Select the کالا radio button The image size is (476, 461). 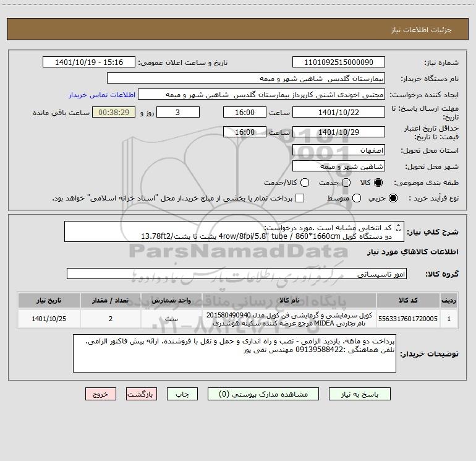pyautogui.click(x=378, y=183)
